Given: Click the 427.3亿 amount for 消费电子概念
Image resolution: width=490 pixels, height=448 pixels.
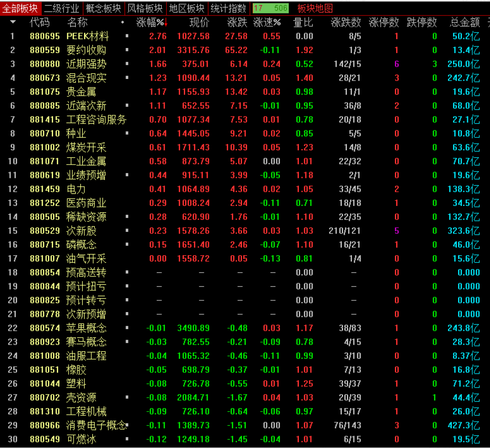Looking at the screenshot, I should (x=464, y=425).
